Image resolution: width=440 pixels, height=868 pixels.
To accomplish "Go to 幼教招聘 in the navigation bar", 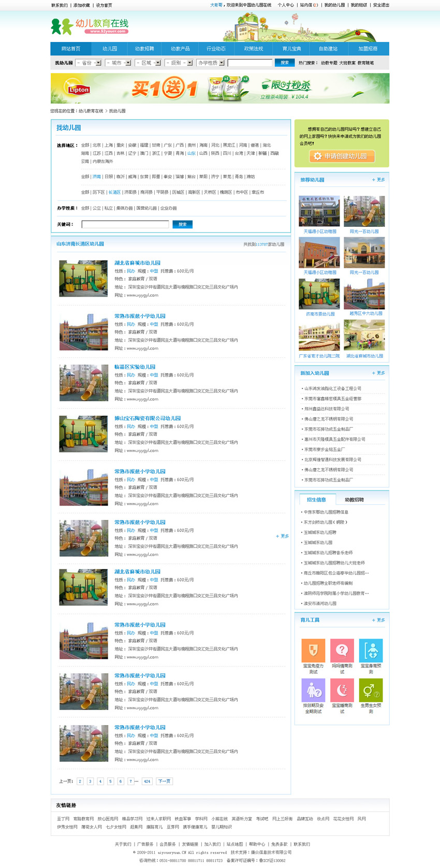I will click(x=144, y=49).
